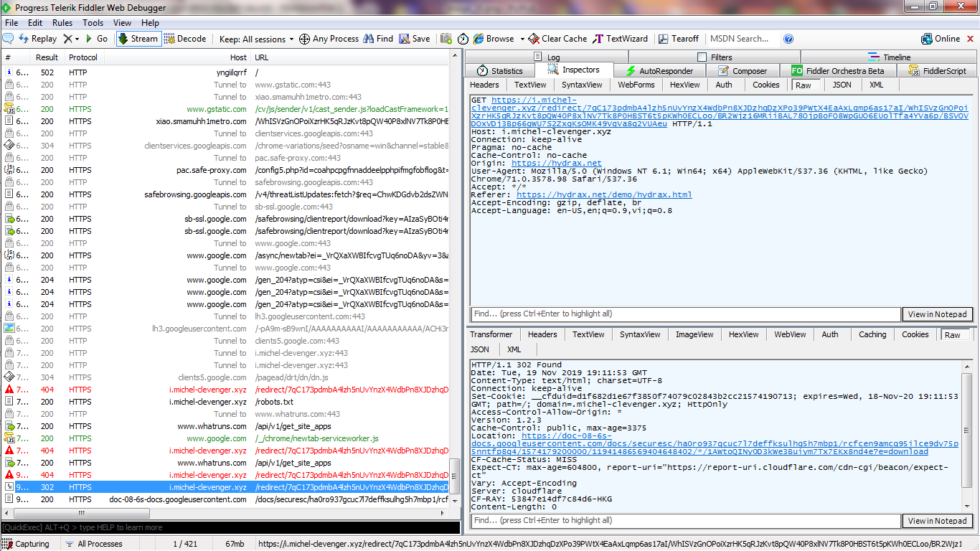This screenshot has height=551, width=980.
Task: Click the timer stopwatch toolbar icon
Action: [463, 39]
